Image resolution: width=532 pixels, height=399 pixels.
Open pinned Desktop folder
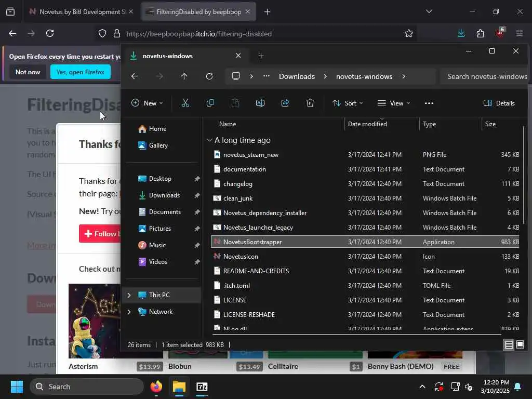point(155,179)
